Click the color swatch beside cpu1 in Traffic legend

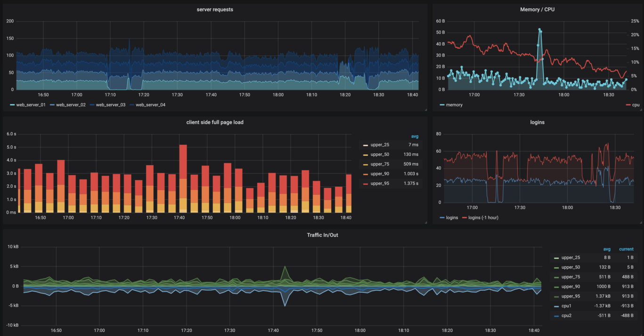click(x=557, y=306)
